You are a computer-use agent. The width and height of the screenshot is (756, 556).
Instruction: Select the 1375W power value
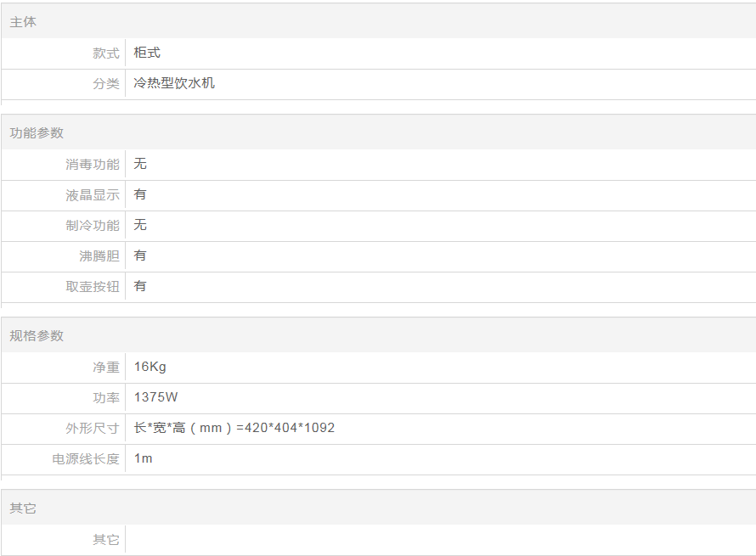tap(156, 397)
